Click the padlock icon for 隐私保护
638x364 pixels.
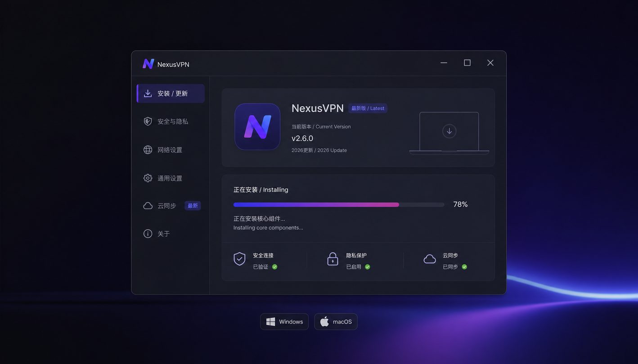[x=332, y=259]
